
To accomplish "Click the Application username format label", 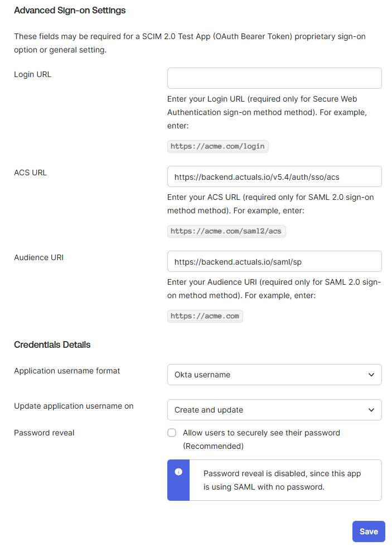I will pos(67,371).
